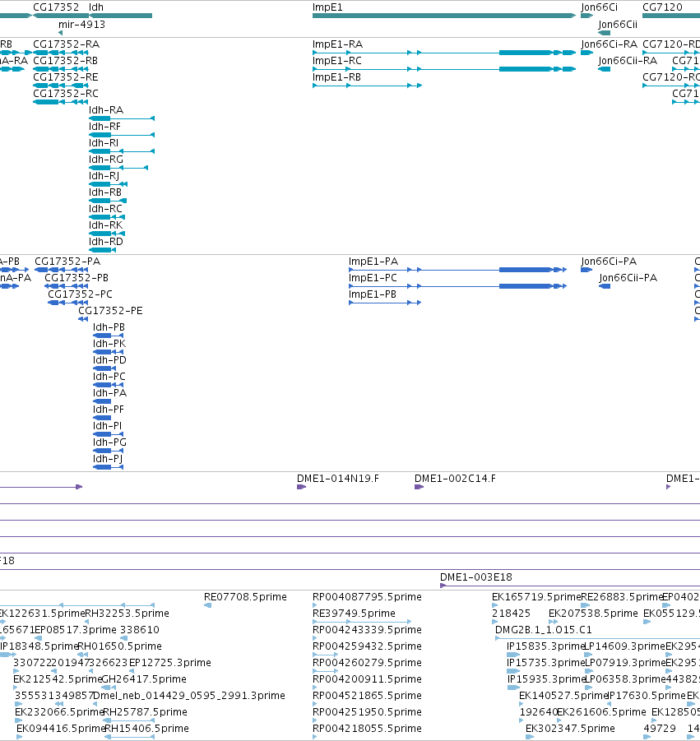The image size is (700, 741).
Task: Click the CG7120 gene label
Action: click(663, 7)
